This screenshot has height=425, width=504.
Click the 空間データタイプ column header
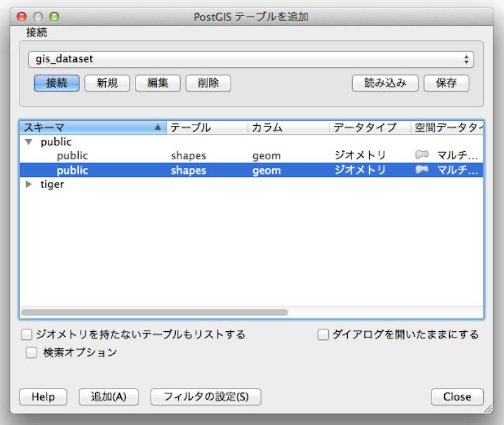[x=447, y=128]
